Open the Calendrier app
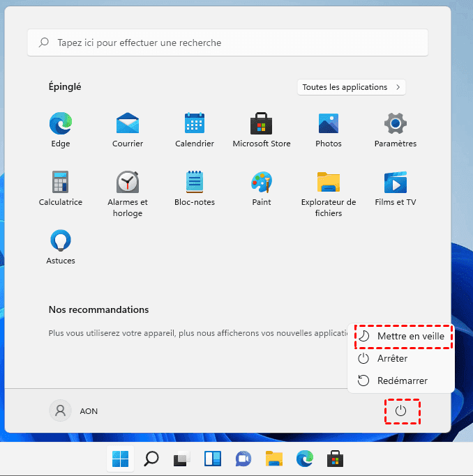The height and width of the screenshot is (476, 473). pyautogui.click(x=195, y=130)
